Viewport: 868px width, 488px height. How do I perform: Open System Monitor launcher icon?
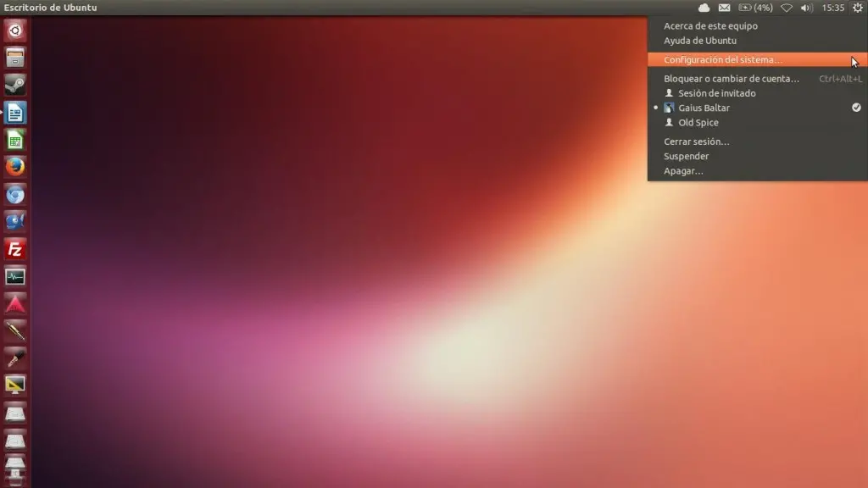15,276
